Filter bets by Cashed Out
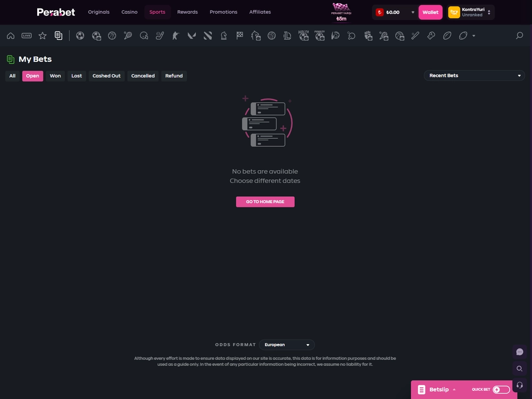Image resolution: width=532 pixels, height=399 pixels. 106,76
